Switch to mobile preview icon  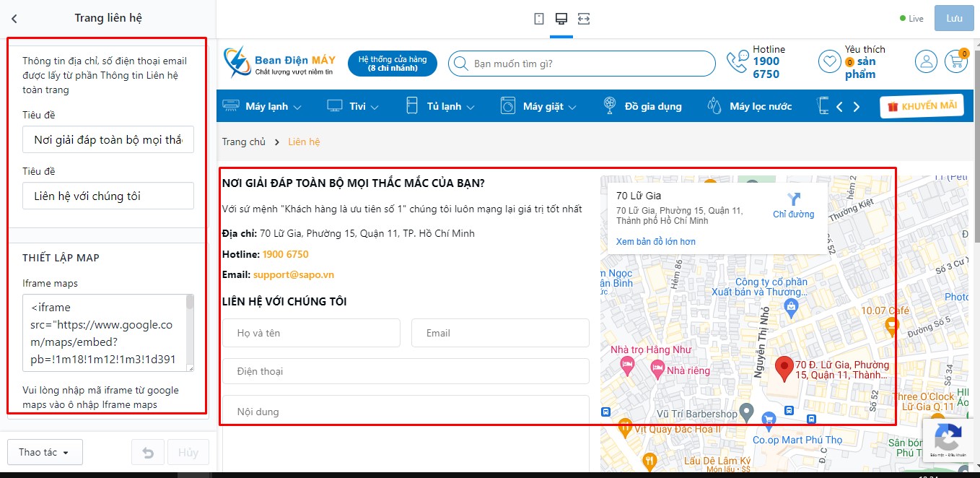(x=539, y=19)
